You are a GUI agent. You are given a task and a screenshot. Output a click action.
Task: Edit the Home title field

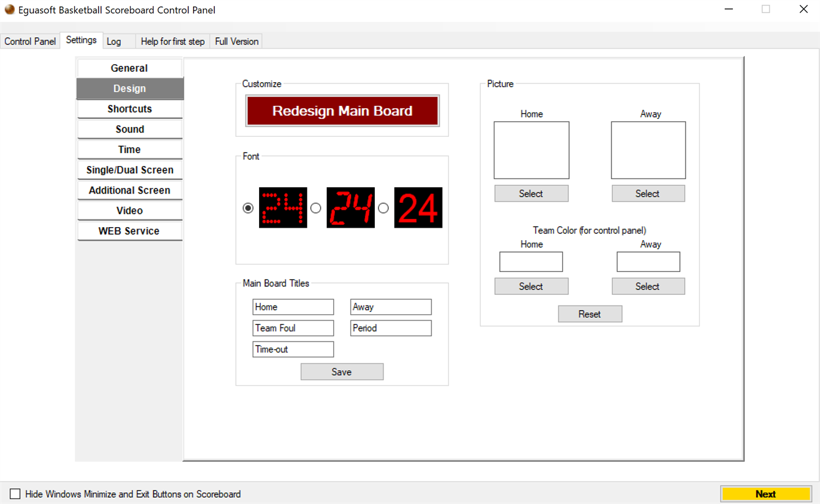293,307
